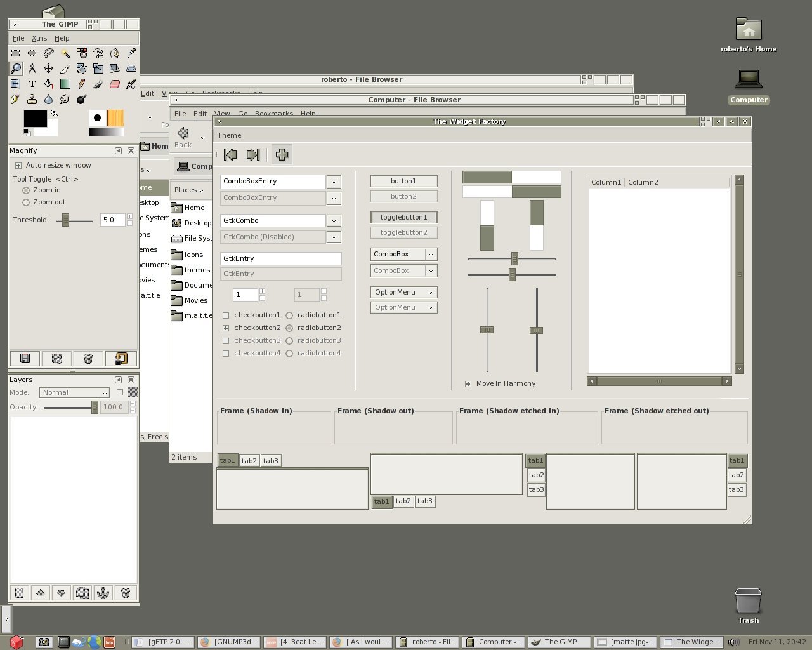This screenshot has width=812, height=650.
Task: Open the enabled ComboBoxEntry dropdown arrow
Action: 334,182
